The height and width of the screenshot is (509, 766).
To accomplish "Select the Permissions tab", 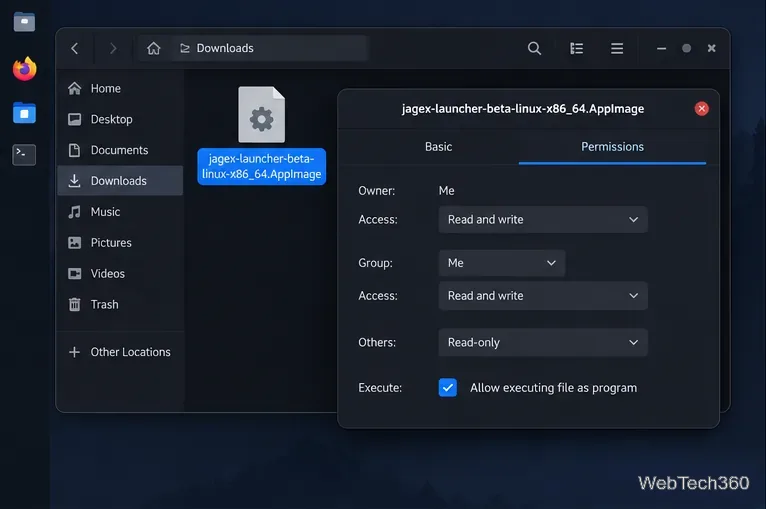I will (612, 147).
